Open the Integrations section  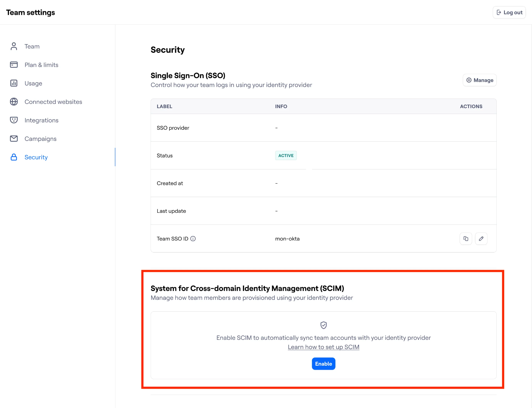(41, 120)
